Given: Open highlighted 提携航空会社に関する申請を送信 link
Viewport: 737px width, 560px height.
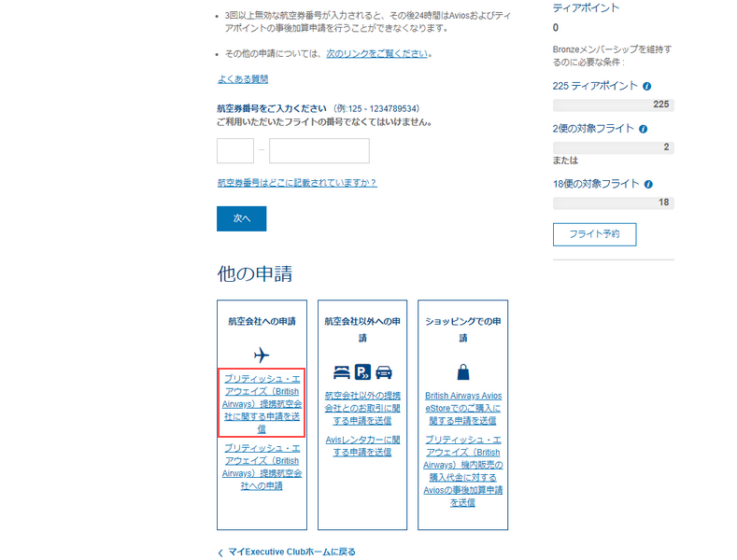Looking at the screenshot, I should pos(262,403).
